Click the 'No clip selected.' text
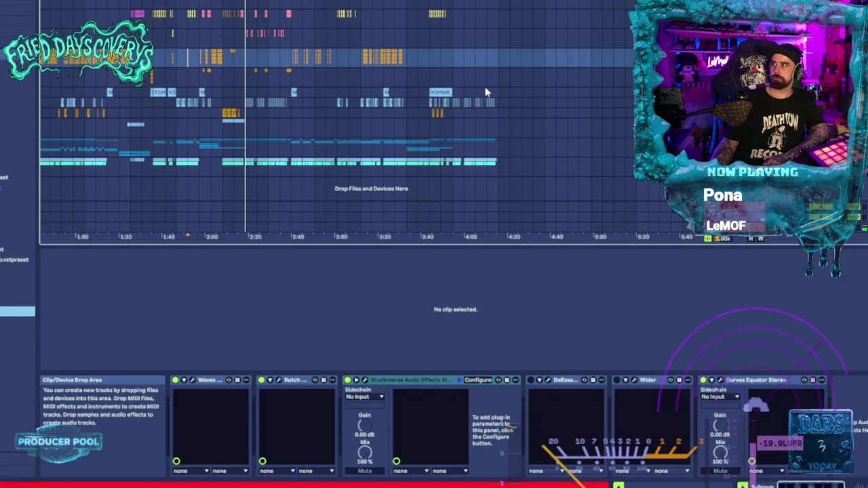The height and width of the screenshot is (488, 868). (x=456, y=309)
